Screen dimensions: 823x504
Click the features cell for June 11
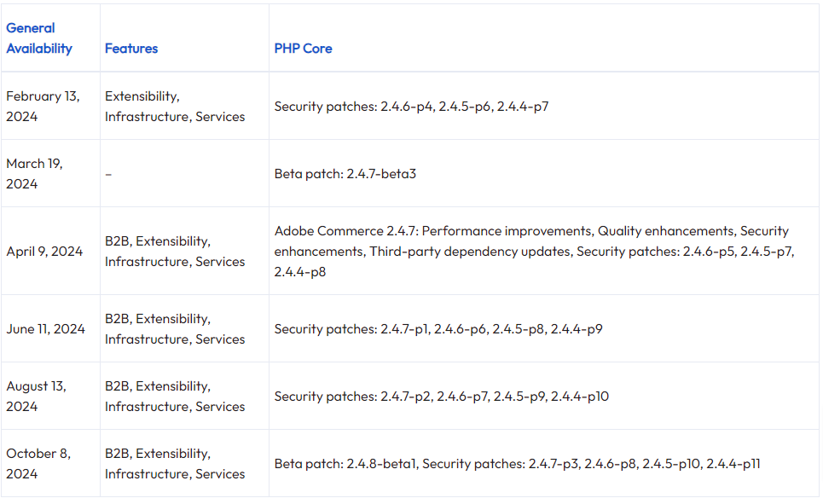point(175,329)
